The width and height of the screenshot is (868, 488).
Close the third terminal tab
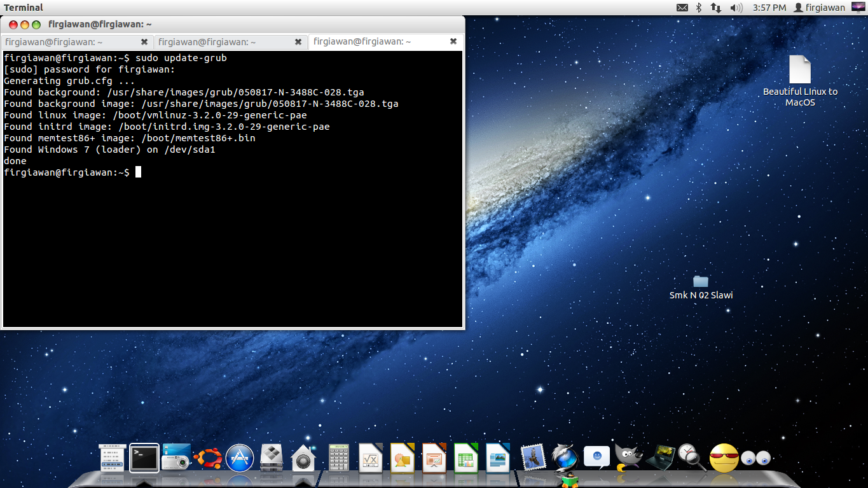click(x=453, y=41)
